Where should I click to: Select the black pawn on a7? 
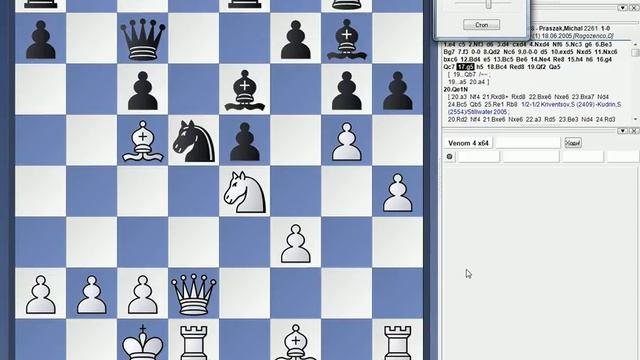tap(40, 39)
